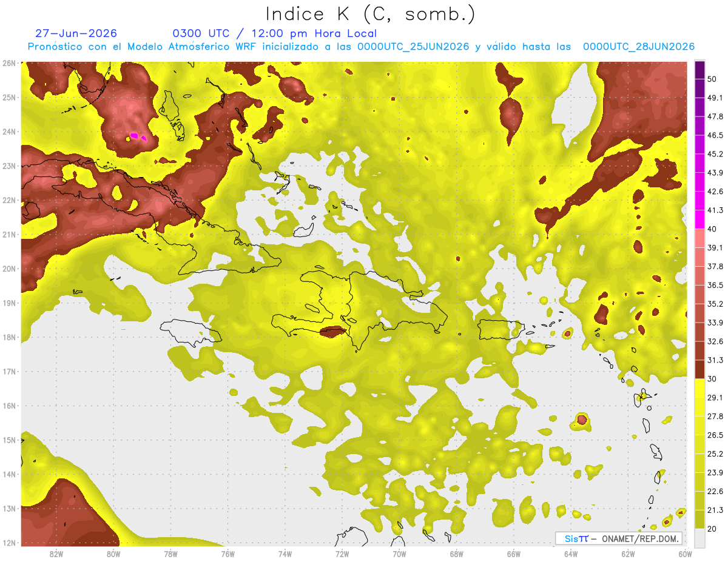Click color bar label '37.8'

[x=715, y=266]
